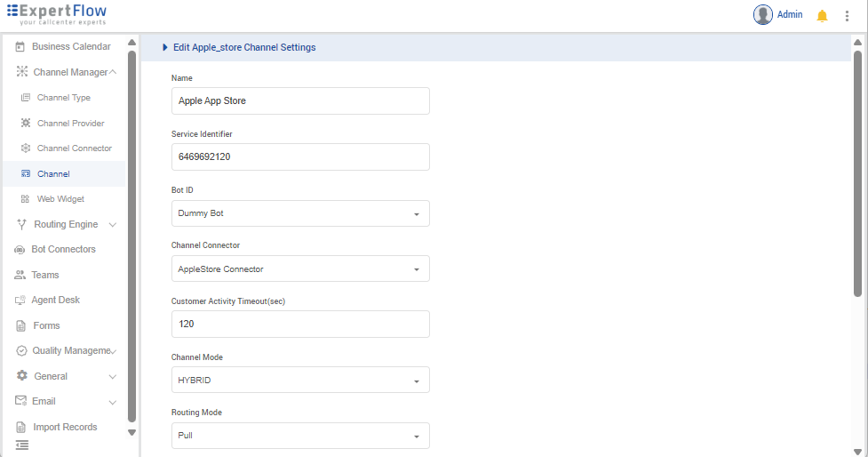Click the Bot Connectors icon
The image size is (868, 457).
pos(20,250)
